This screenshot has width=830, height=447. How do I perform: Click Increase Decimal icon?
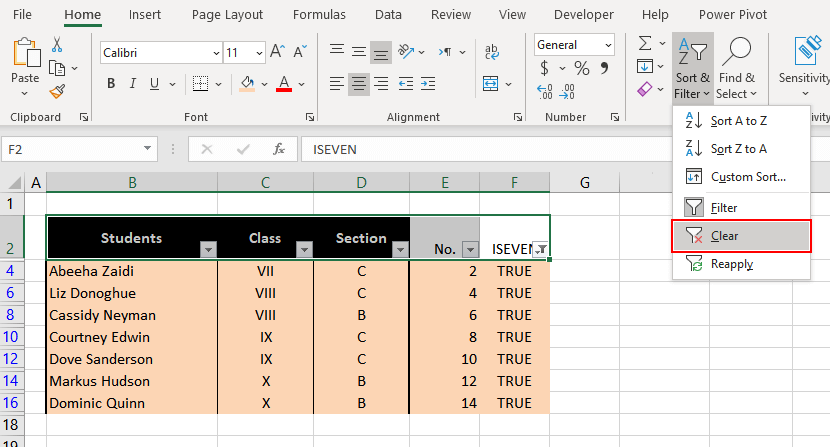545,92
